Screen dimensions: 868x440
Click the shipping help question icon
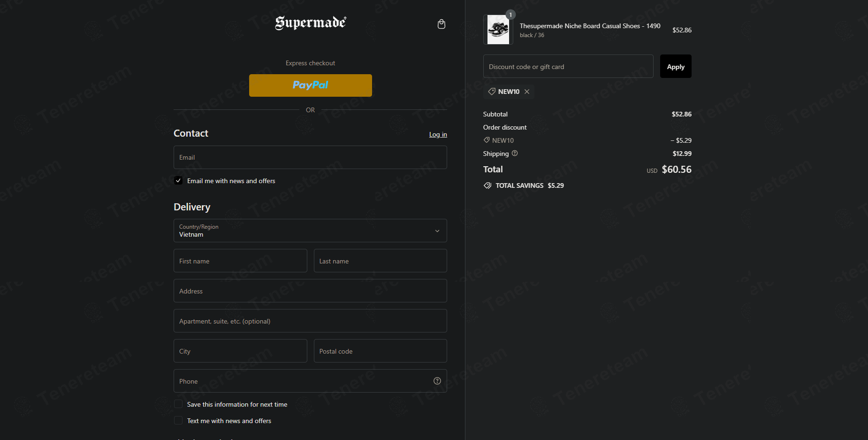coord(515,153)
